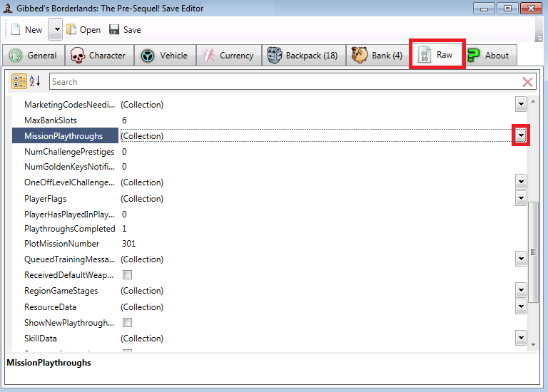The width and height of the screenshot is (548, 392).
Task: Go to the Backpack (18) tab
Action: [304, 55]
